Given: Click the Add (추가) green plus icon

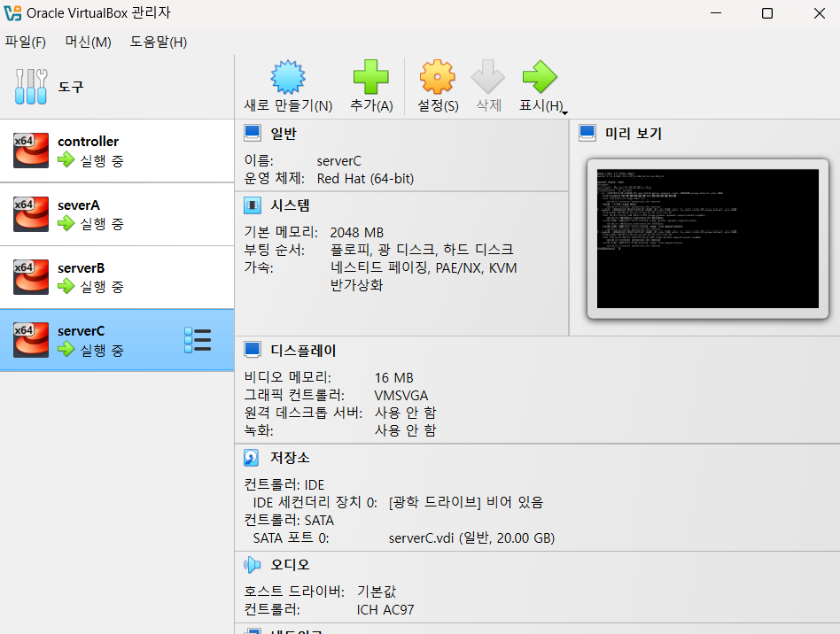Looking at the screenshot, I should tap(370, 77).
